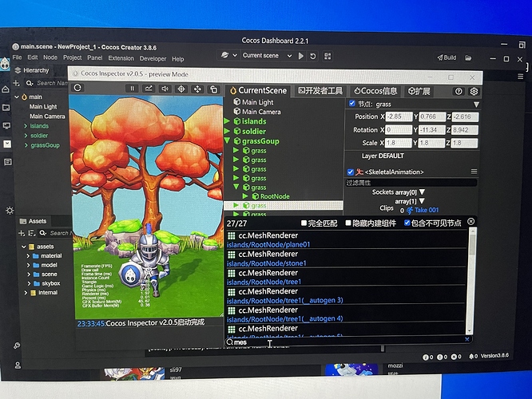Switch to the 开发者工具 tab

pos(320,91)
